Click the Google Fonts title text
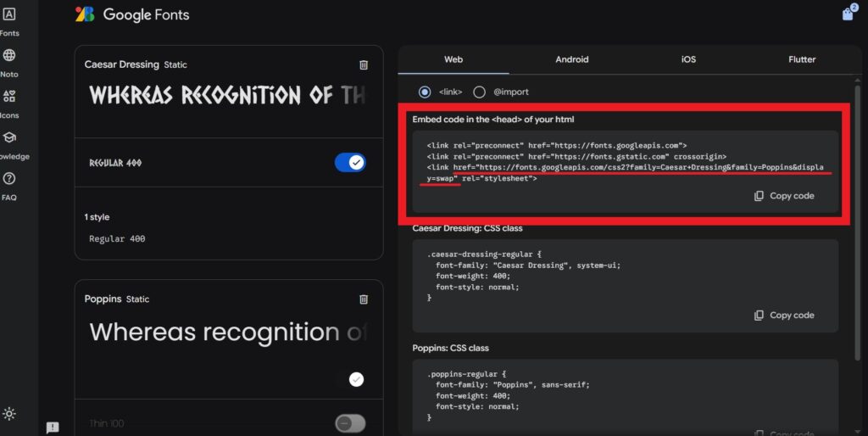The image size is (868, 436). 146,15
